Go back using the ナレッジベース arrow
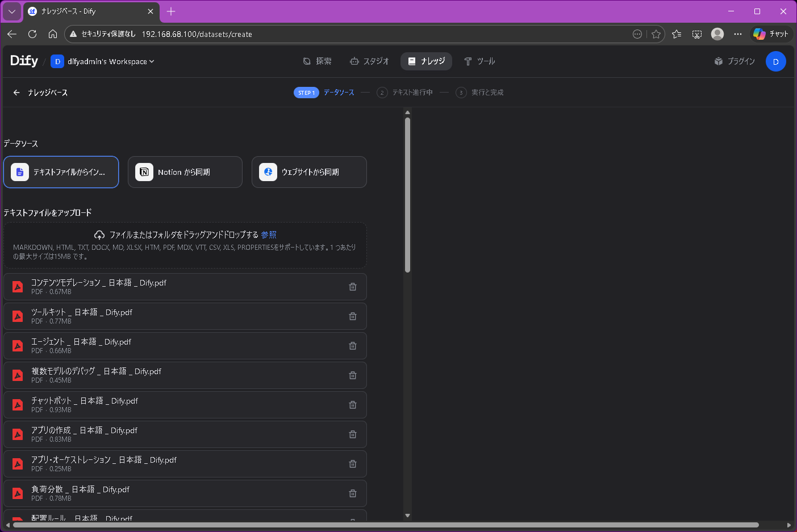 (x=16, y=93)
